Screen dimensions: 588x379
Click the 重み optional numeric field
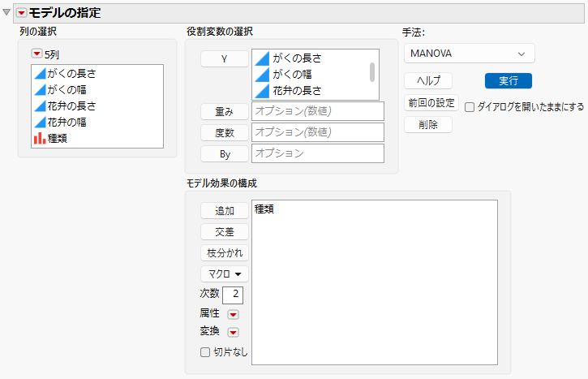[x=318, y=111]
